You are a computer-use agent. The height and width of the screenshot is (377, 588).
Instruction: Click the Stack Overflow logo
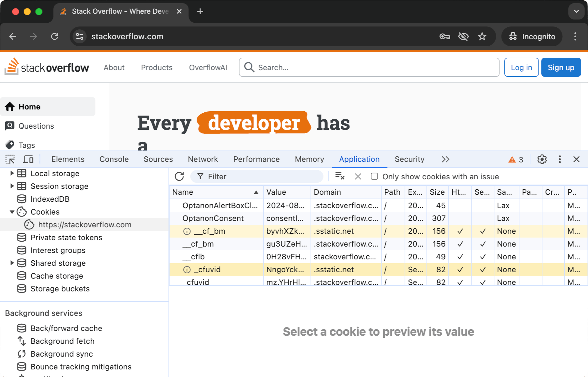[x=47, y=67]
